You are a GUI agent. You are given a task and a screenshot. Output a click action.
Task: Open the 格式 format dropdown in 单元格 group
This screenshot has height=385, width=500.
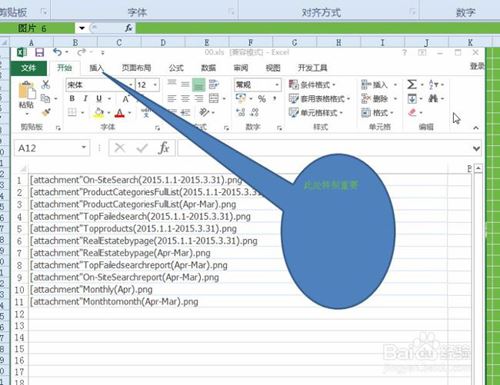click(x=378, y=113)
